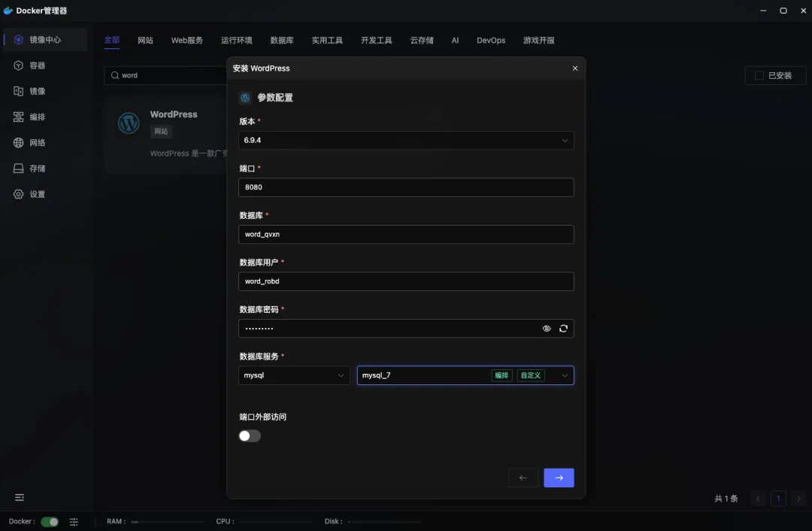812x531 pixels.
Task: Click the search box containing word
Action: point(165,75)
